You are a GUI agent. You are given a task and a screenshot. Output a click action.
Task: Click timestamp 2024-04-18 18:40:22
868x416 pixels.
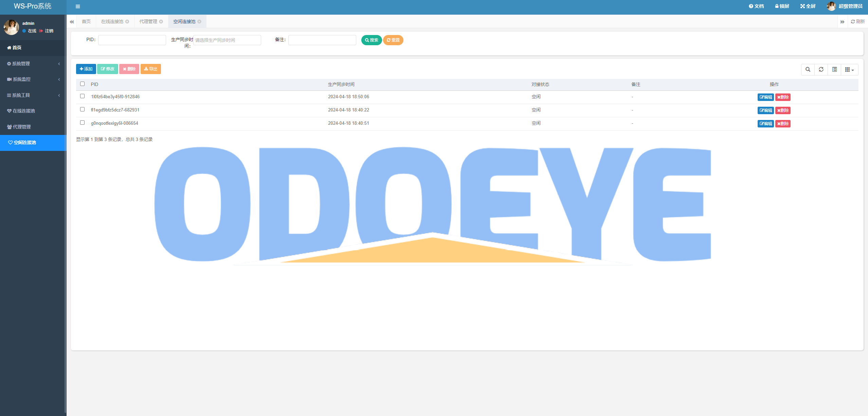(348, 110)
